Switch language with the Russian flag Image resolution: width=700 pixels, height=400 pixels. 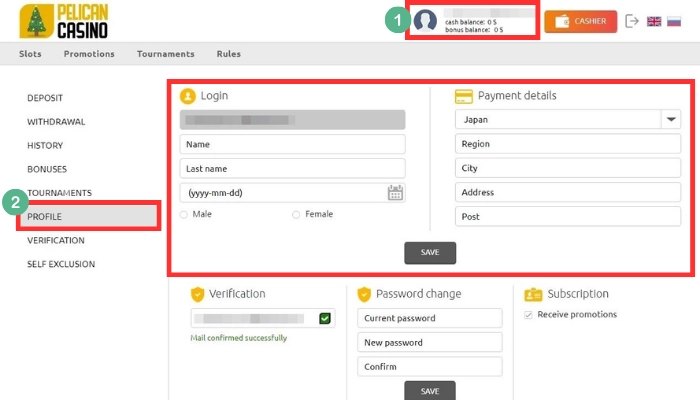[674, 21]
